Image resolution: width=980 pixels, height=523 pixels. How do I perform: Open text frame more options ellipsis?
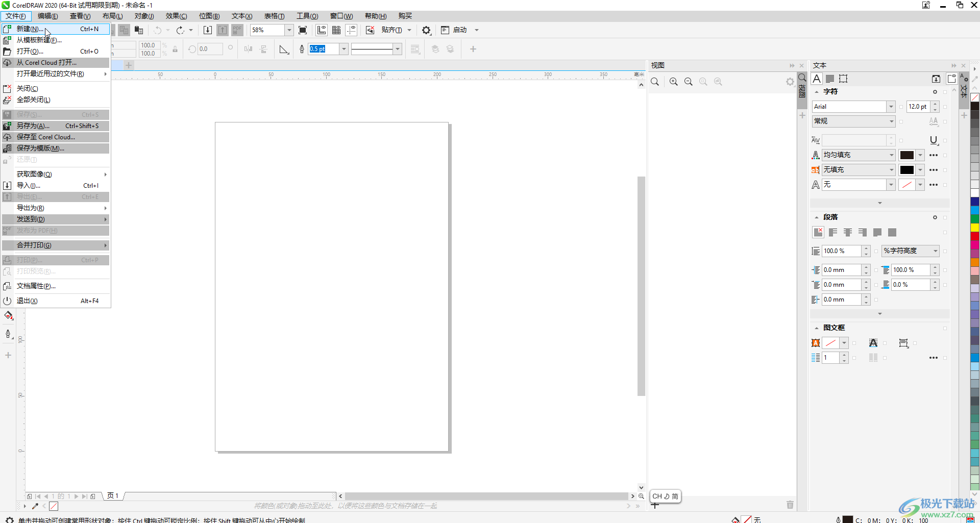[934, 358]
